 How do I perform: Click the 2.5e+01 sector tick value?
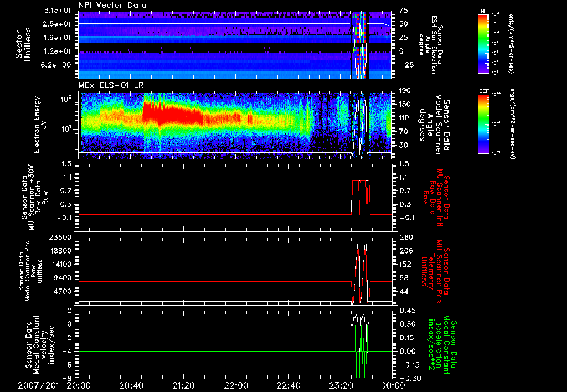tap(59, 24)
